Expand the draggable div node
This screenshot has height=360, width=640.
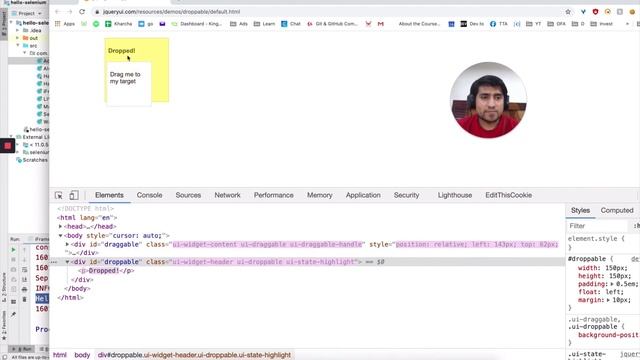(67, 244)
